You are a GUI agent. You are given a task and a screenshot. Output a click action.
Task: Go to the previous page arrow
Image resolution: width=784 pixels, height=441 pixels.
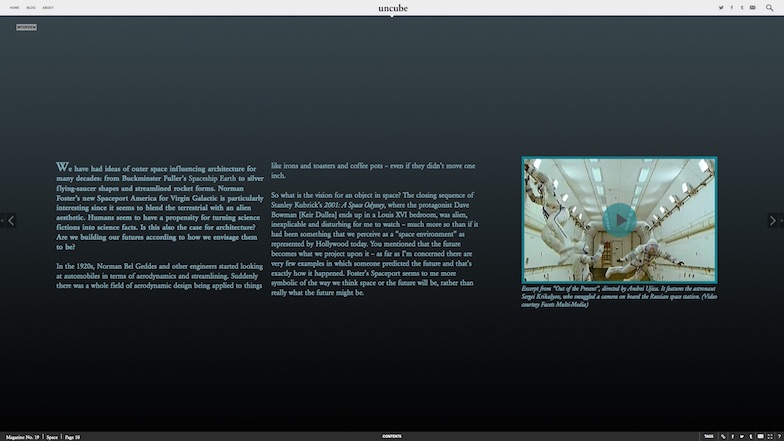[x=10, y=220]
